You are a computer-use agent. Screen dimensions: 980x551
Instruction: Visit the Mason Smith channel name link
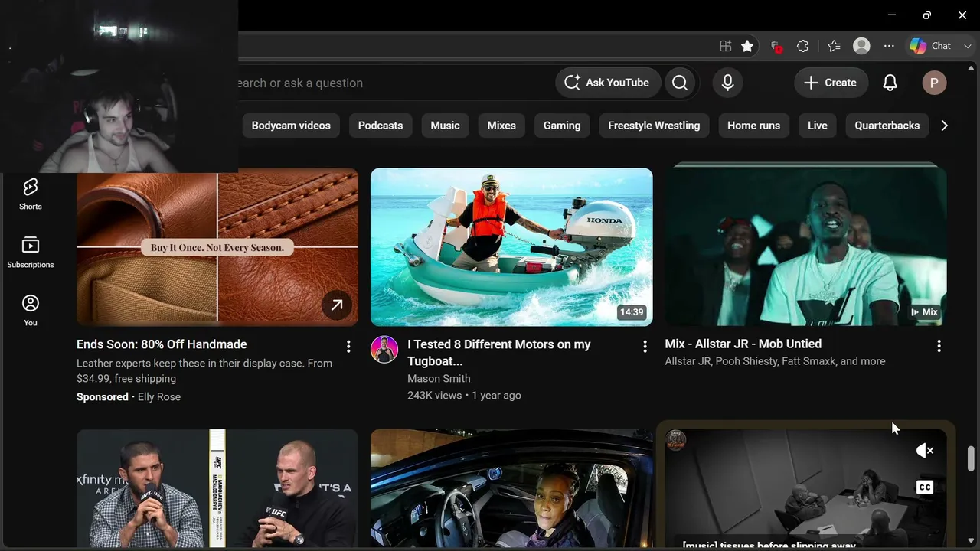439,378
